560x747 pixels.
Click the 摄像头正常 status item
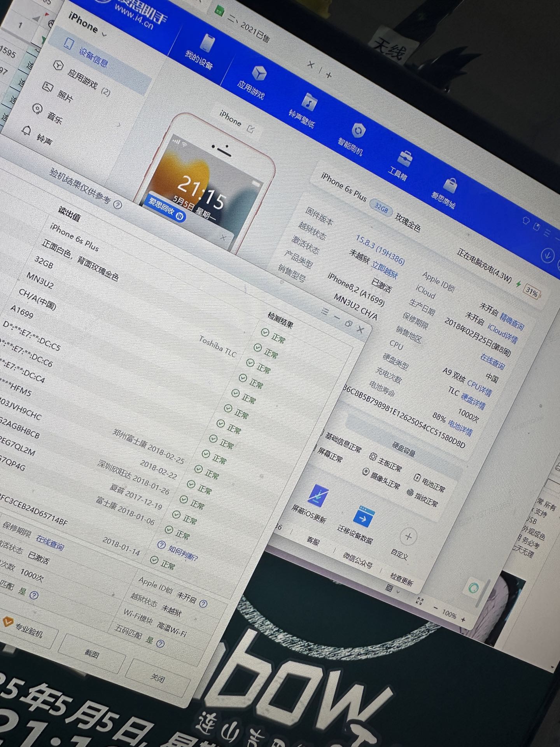[x=380, y=479]
